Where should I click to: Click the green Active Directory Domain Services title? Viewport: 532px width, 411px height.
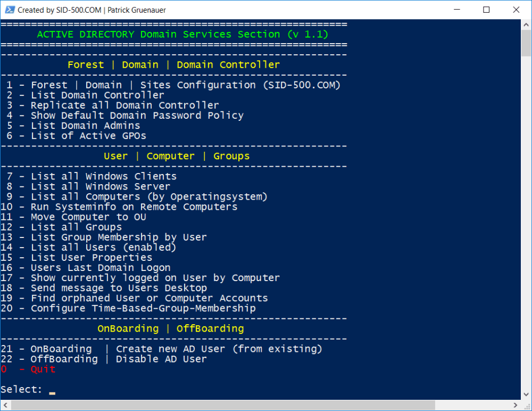coord(182,35)
